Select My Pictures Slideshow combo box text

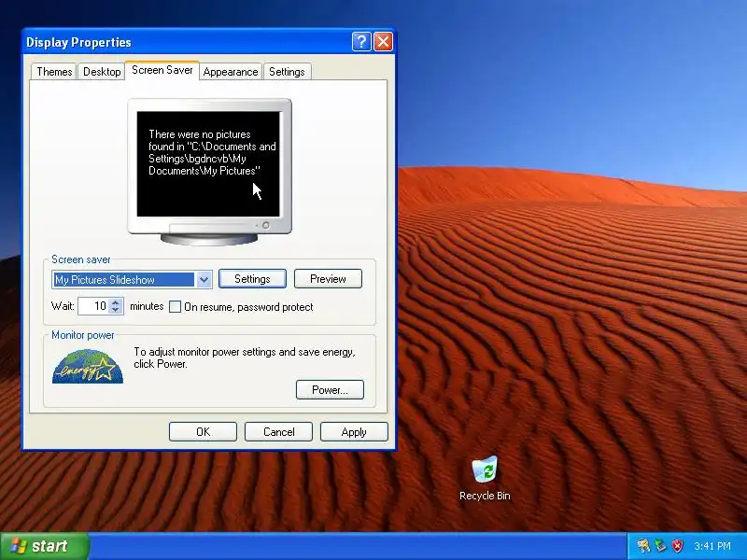pos(124,279)
